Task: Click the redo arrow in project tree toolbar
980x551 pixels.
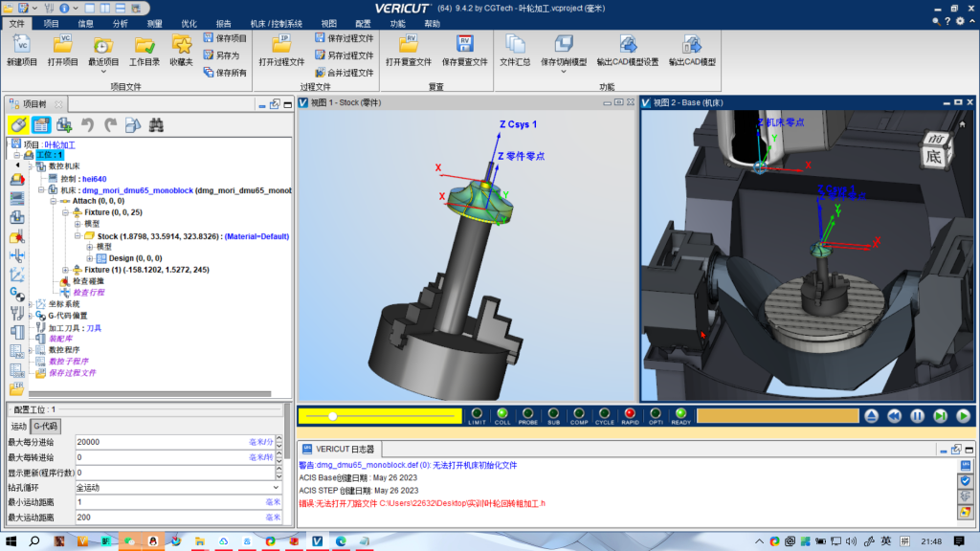Action: click(x=111, y=125)
